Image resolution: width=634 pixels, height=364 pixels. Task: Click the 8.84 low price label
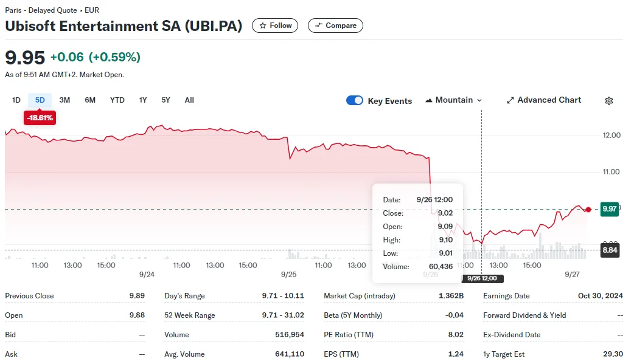[610, 250]
